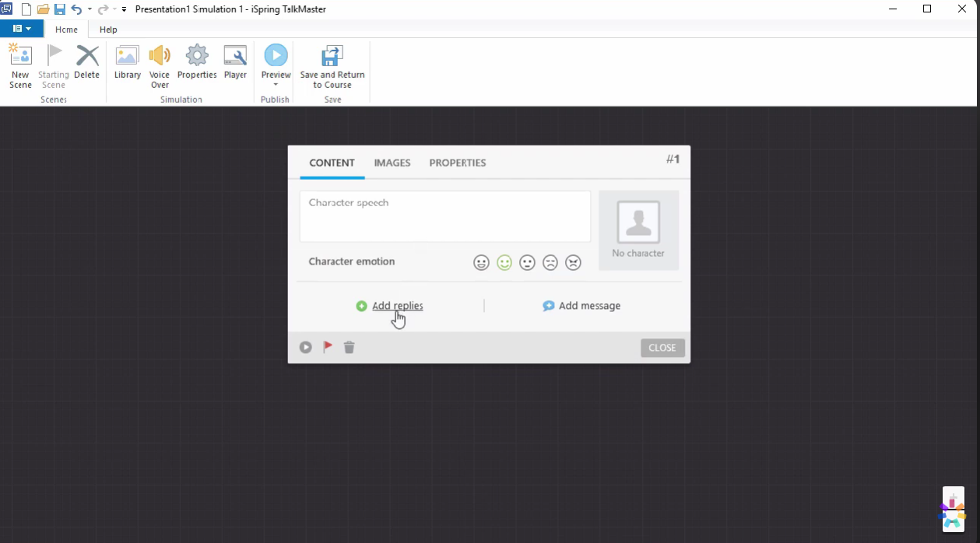Viewport: 980px width, 543px height.
Task: Flag this scene with the red flag icon
Action: click(327, 347)
